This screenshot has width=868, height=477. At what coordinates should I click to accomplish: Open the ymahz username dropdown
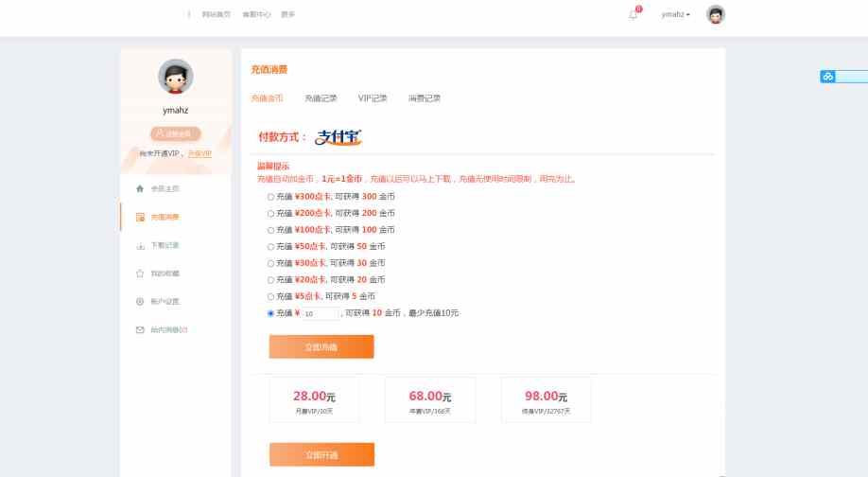[675, 14]
